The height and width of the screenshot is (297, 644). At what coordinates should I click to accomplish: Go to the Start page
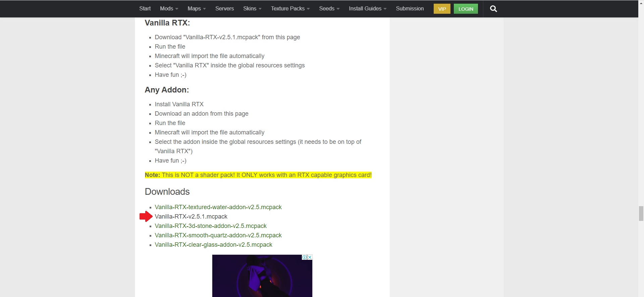[x=145, y=9]
